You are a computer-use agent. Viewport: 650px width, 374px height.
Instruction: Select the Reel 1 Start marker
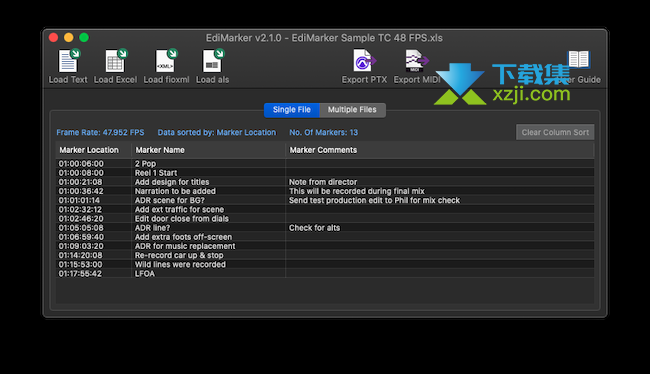coord(156,173)
